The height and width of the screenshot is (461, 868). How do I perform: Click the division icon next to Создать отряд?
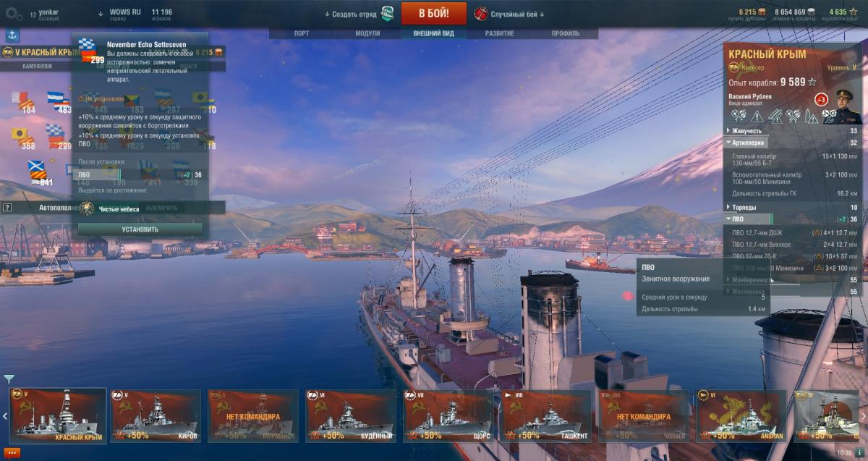(x=388, y=13)
